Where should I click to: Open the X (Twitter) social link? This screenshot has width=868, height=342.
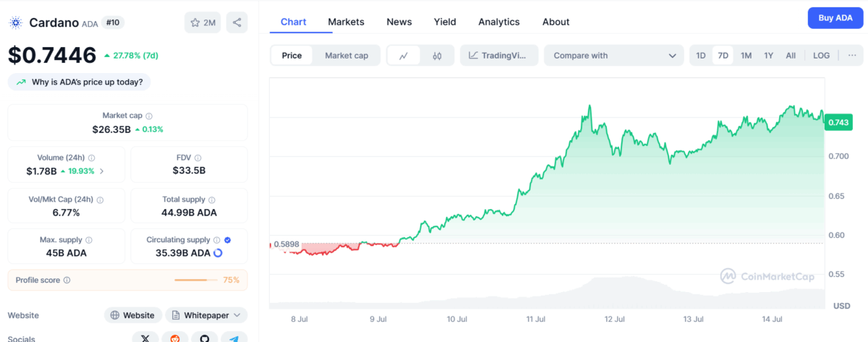tap(145, 338)
